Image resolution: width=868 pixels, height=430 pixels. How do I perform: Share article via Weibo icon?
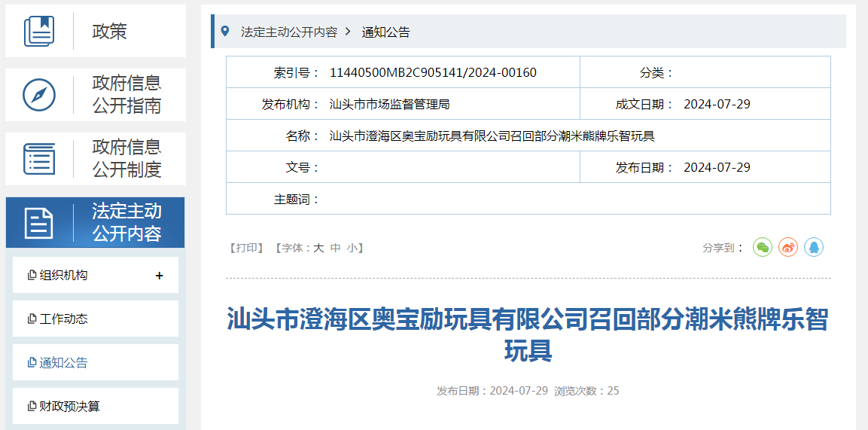[788, 248]
